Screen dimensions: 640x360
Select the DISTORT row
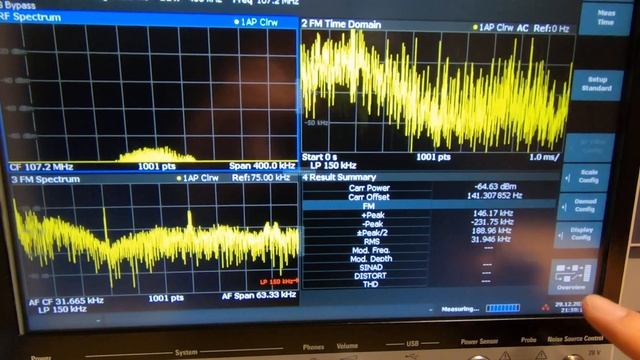(425, 276)
